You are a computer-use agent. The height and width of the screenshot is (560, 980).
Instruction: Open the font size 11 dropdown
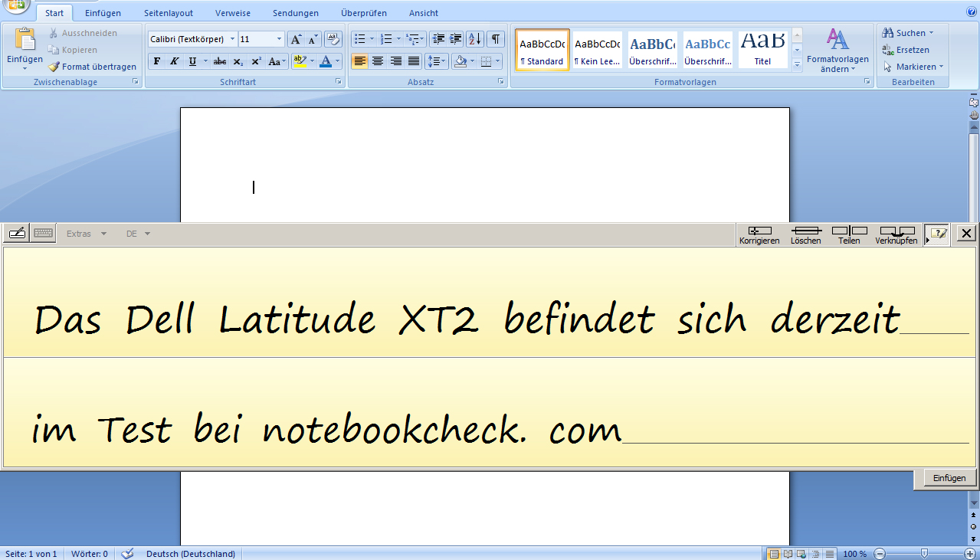coord(279,39)
